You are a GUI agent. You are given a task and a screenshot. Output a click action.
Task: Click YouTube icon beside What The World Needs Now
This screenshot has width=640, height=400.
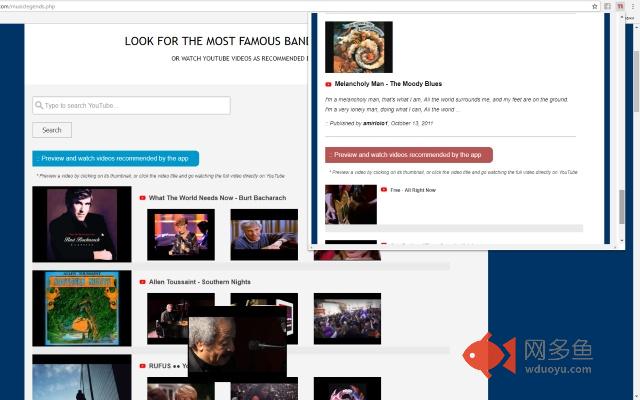[142, 198]
